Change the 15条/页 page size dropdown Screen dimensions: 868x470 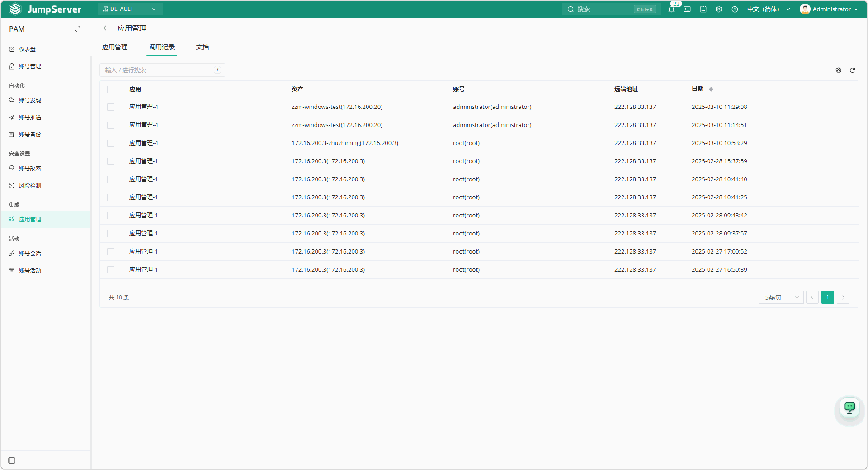pyautogui.click(x=781, y=297)
